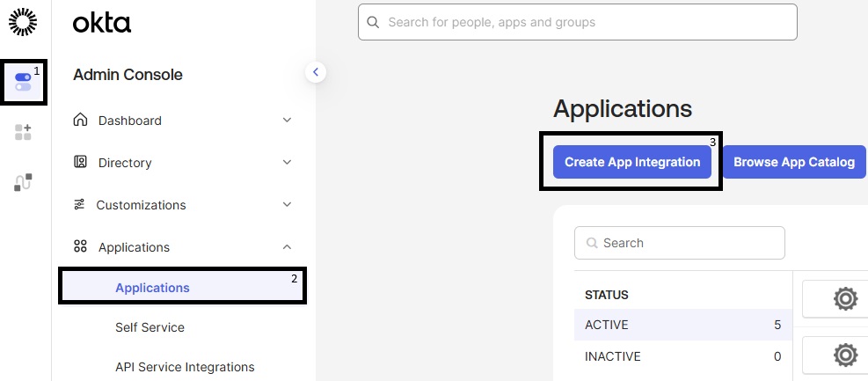
Task: Open the gear menu of the first app row
Action: click(845, 299)
